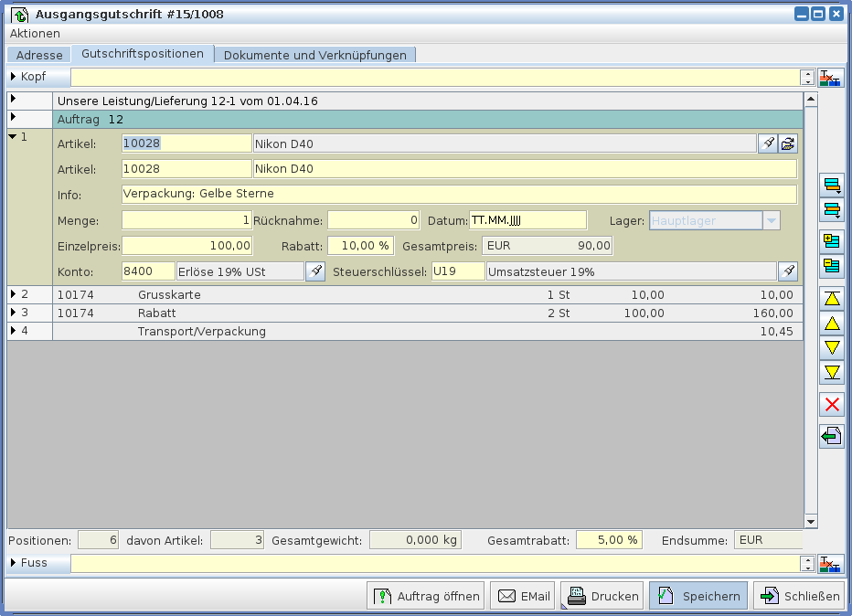Open the Aktionen menu
The image size is (852, 616).
35,33
